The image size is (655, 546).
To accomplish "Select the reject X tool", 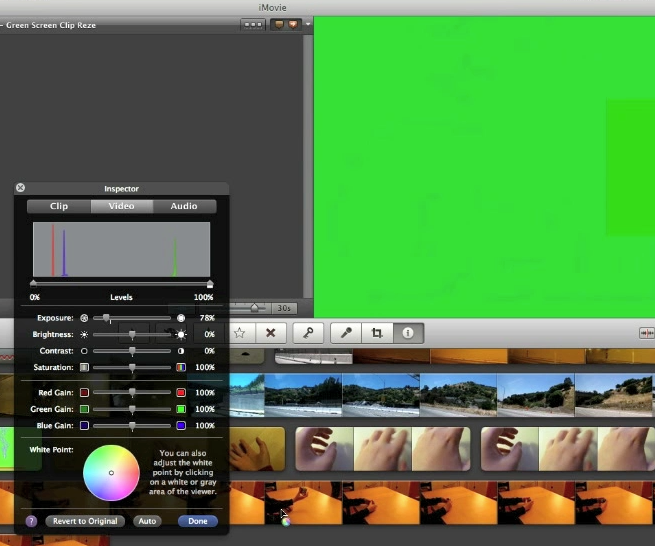I will point(270,333).
